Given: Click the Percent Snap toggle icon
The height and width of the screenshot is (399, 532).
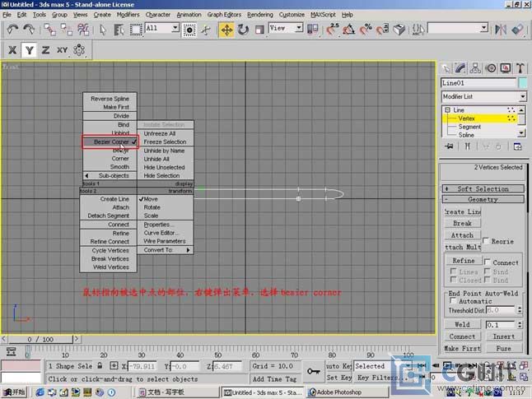Looking at the screenshot, I should (x=366, y=30).
